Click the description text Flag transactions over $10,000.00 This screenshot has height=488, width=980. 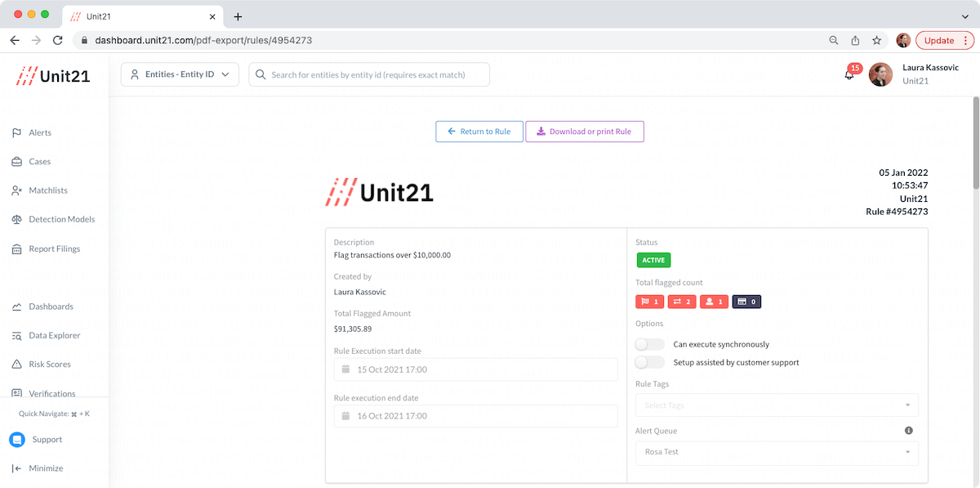pos(392,255)
